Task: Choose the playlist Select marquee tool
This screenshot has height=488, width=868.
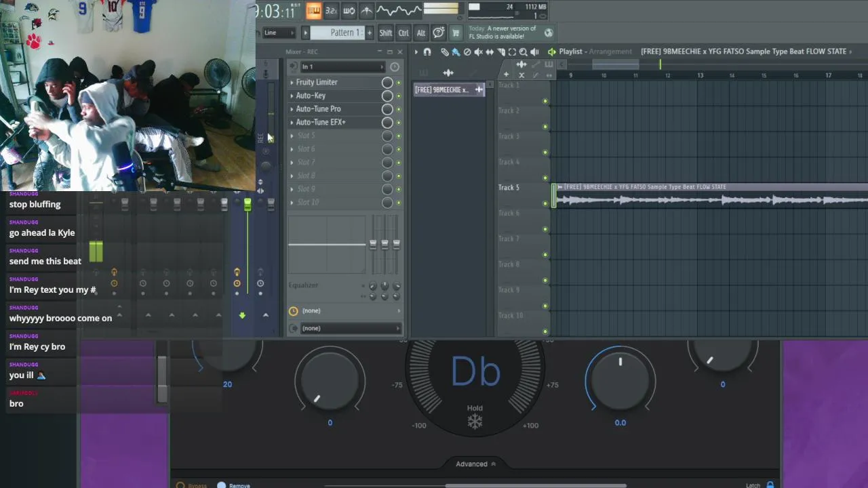Action: tap(512, 52)
